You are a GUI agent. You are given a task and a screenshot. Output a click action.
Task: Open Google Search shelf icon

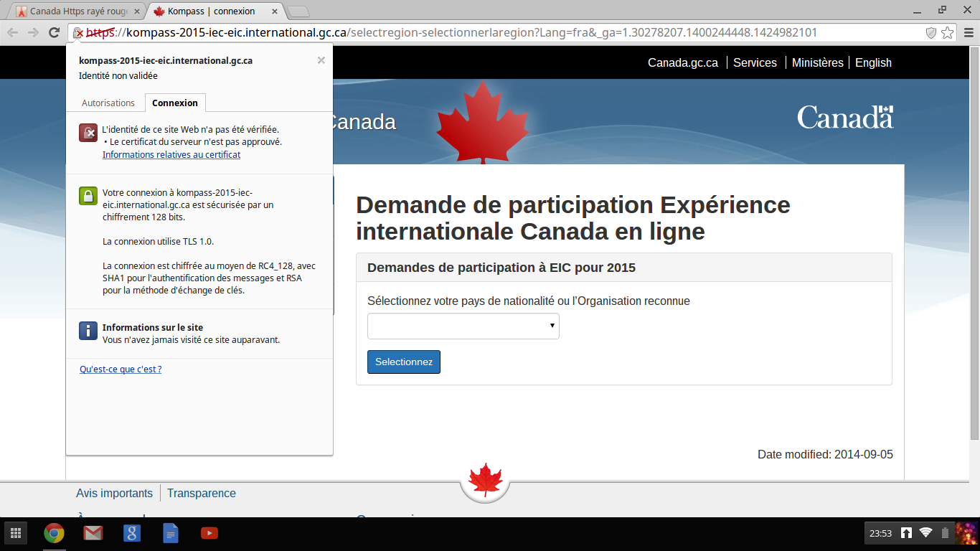(132, 533)
